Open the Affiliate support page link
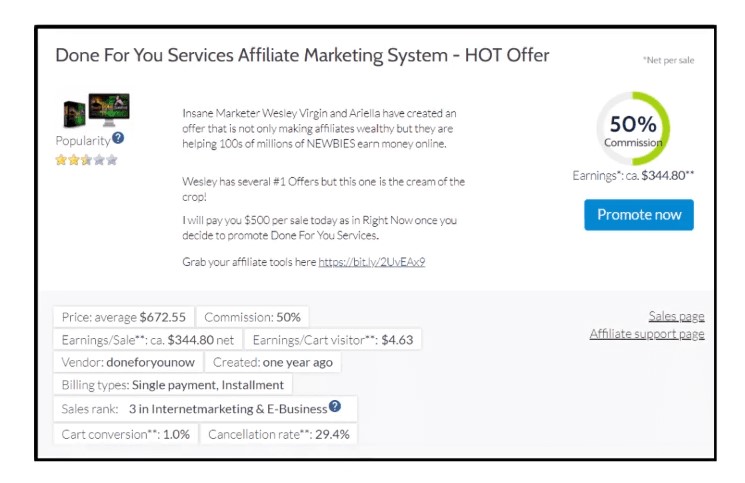Image resolution: width=745 pixels, height=483 pixels. 647,334
